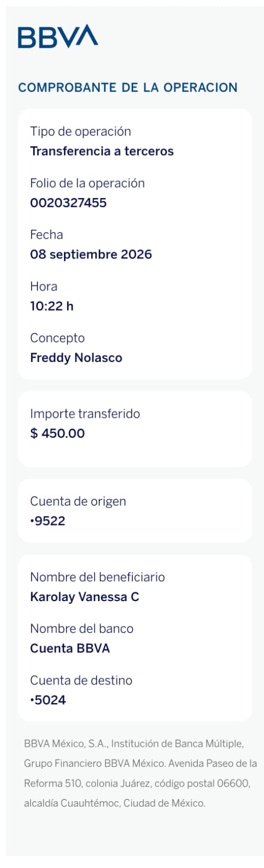Image resolution: width=264 pixels, height=868 pixels.
Task: Click the concept Freddy Nolasco
Action: (76, 358)
